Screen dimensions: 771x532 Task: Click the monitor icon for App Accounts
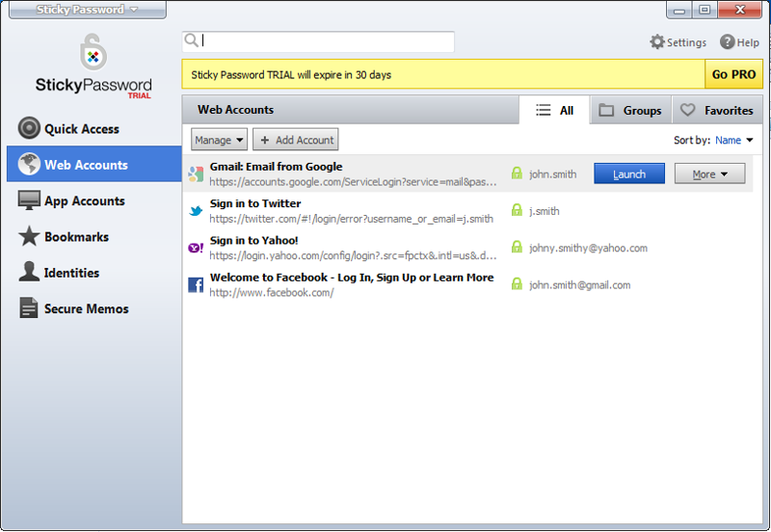pyautogui.click(x=29, y=200)
